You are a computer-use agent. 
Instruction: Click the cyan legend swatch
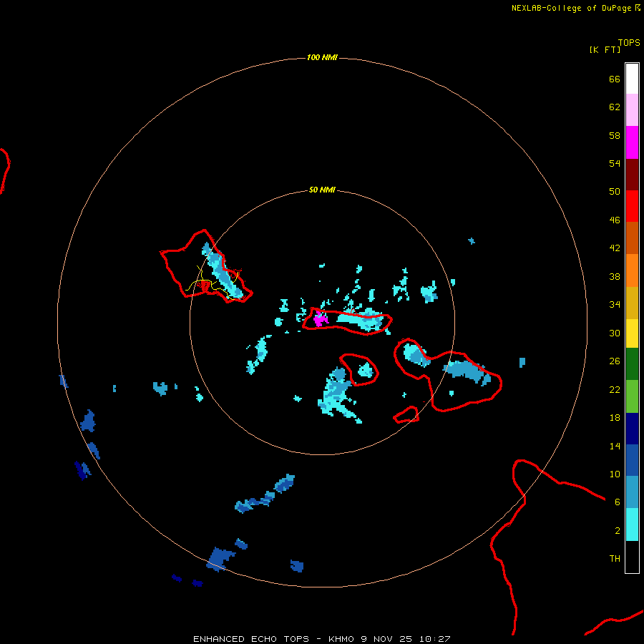pyautogui.click(x=632, y=525)
